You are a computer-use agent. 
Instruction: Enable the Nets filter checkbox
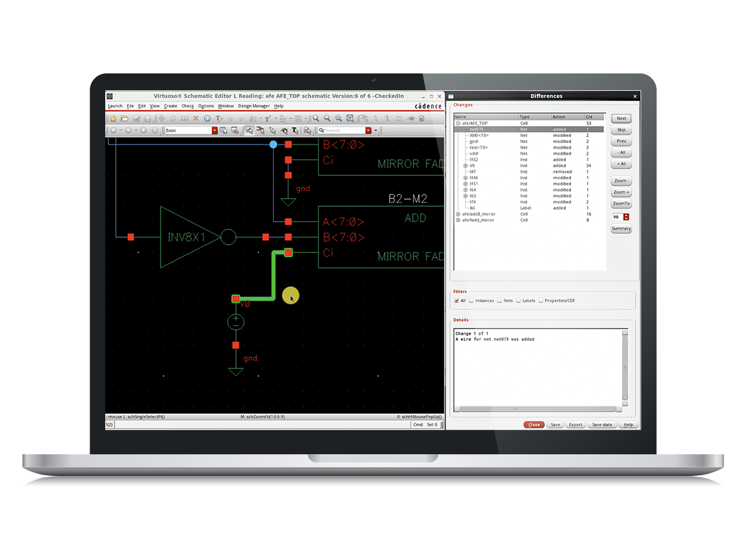(500, 301)
